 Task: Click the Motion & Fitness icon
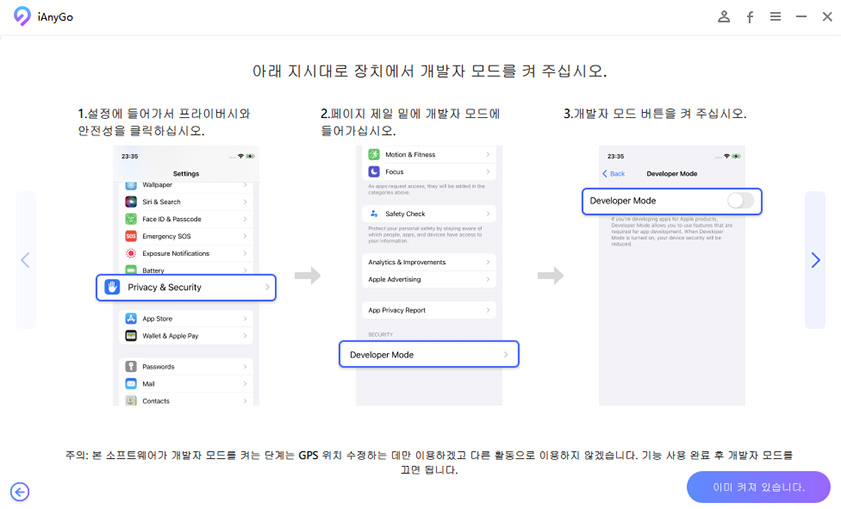[374, 154]
